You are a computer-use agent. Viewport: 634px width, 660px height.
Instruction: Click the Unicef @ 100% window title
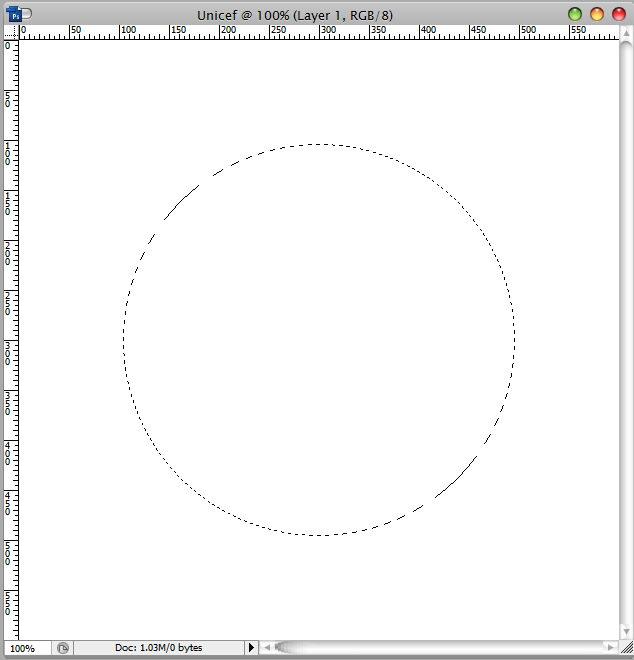pos(295,16)
